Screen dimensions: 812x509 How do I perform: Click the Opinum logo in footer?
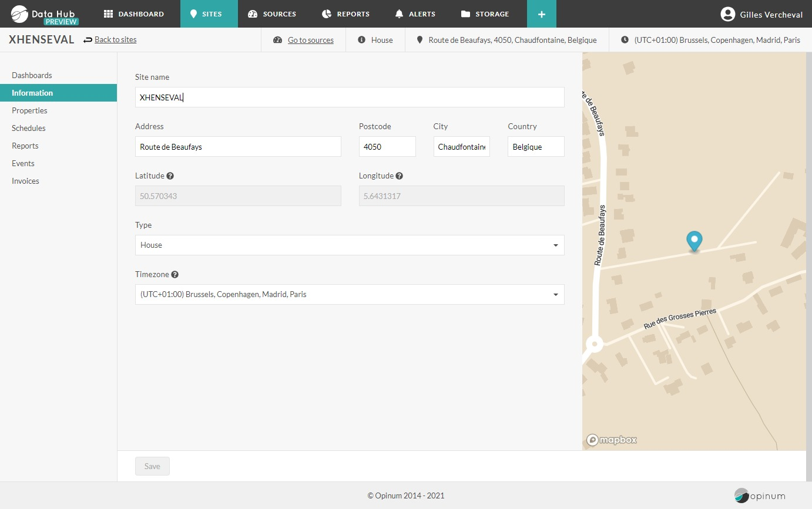coord(759,495)
